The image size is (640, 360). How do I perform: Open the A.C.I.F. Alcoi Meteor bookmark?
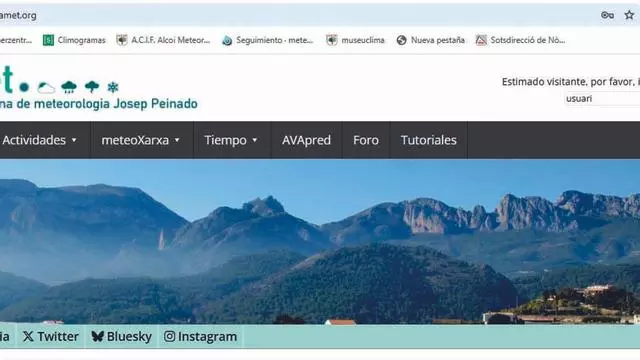(x=163, y=40)
